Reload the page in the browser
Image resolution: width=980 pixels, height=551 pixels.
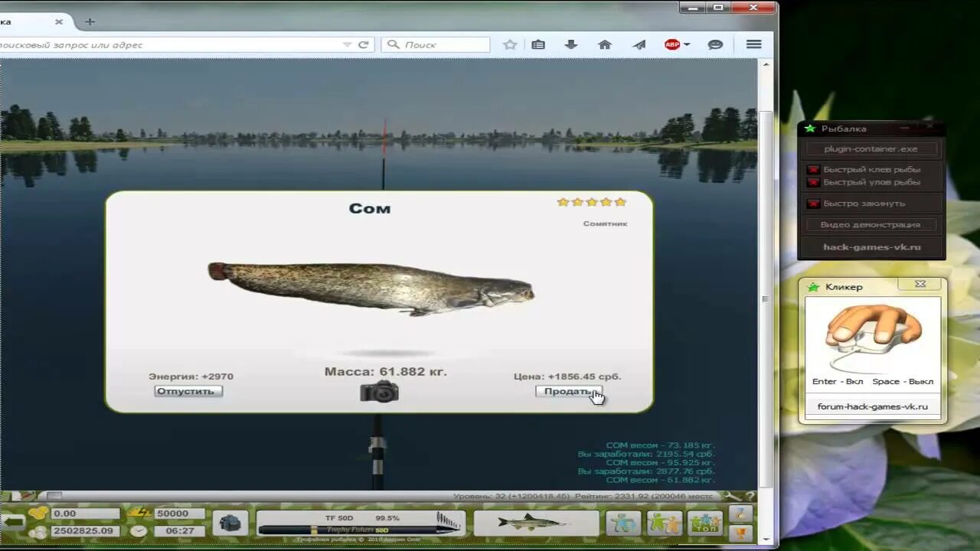coord(363,45)
